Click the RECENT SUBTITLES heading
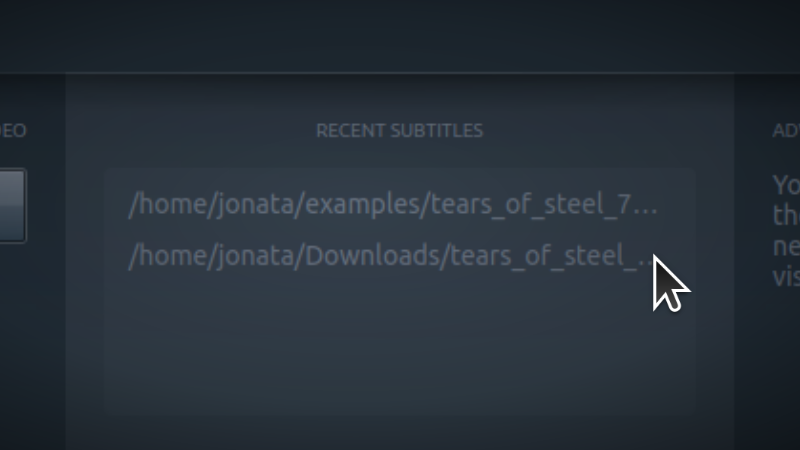The height and width of the screenshot is (450, 800). tap(399, 131)
